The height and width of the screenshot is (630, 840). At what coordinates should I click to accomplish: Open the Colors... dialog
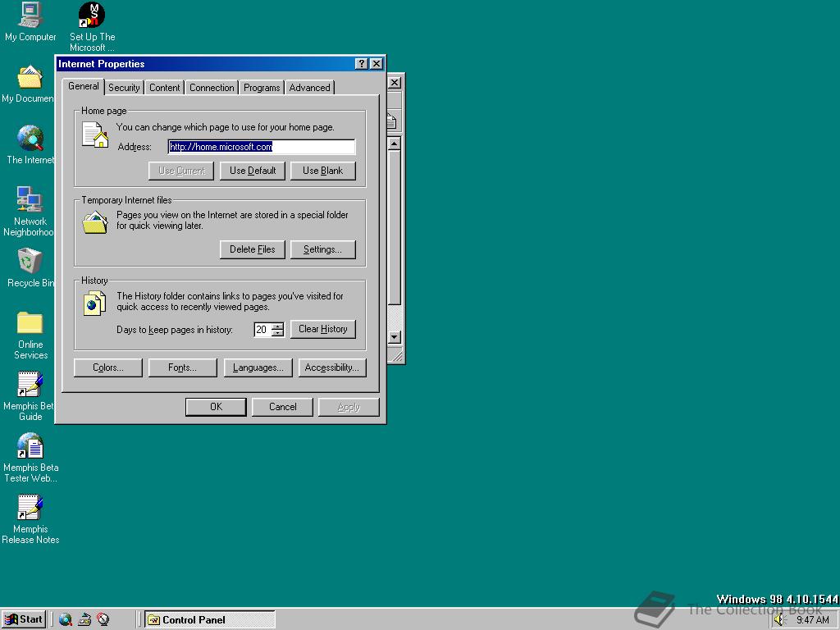click(x=107, y=367)
